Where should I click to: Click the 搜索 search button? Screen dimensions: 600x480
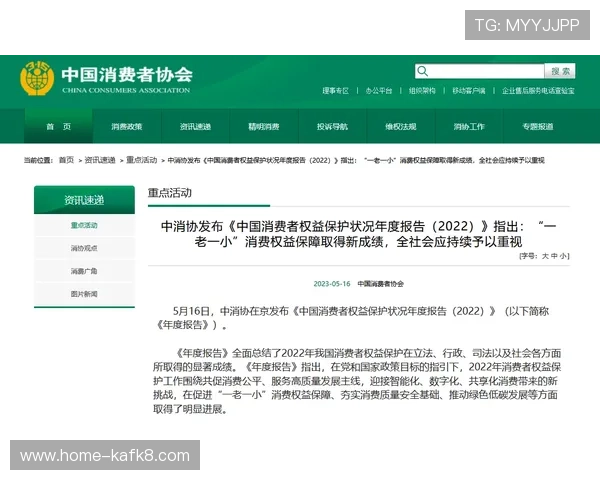(560, 71)
